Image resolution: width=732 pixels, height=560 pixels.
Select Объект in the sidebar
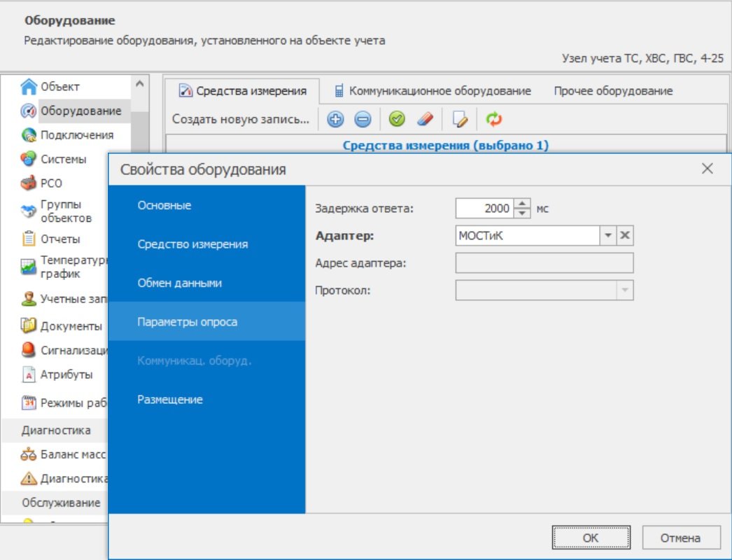pos(60,86)
